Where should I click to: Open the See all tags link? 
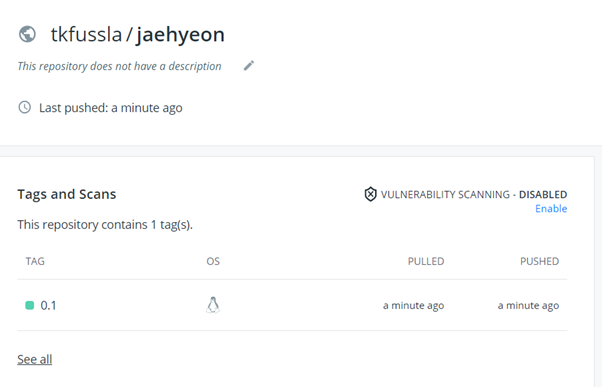coord(35,359)
